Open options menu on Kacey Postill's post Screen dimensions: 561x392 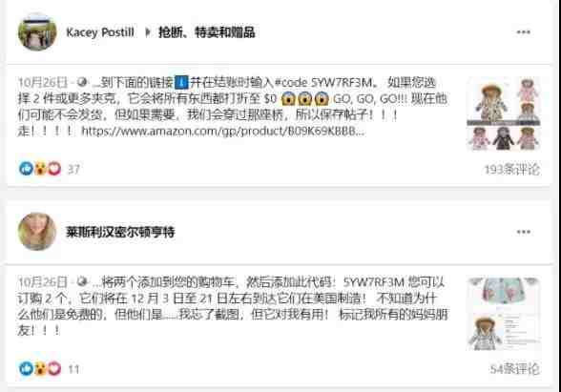(523, 32)
